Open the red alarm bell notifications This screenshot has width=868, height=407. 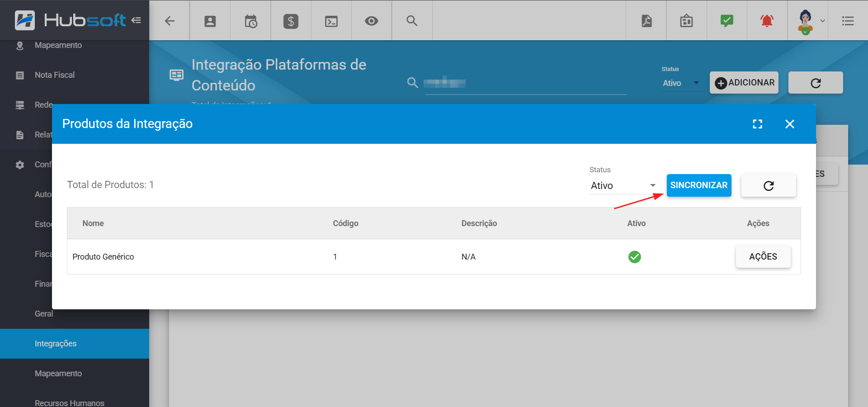tap(767, 21)
